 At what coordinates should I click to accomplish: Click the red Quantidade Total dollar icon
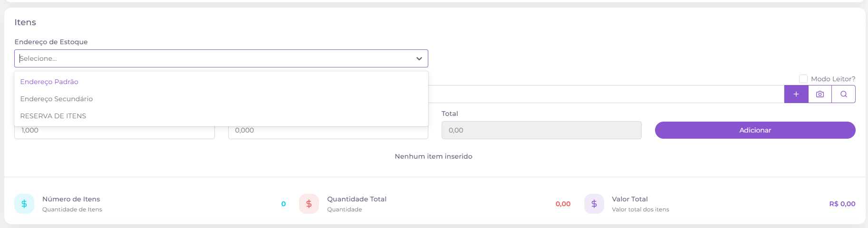pyautogui.click(x=309, y=204)
